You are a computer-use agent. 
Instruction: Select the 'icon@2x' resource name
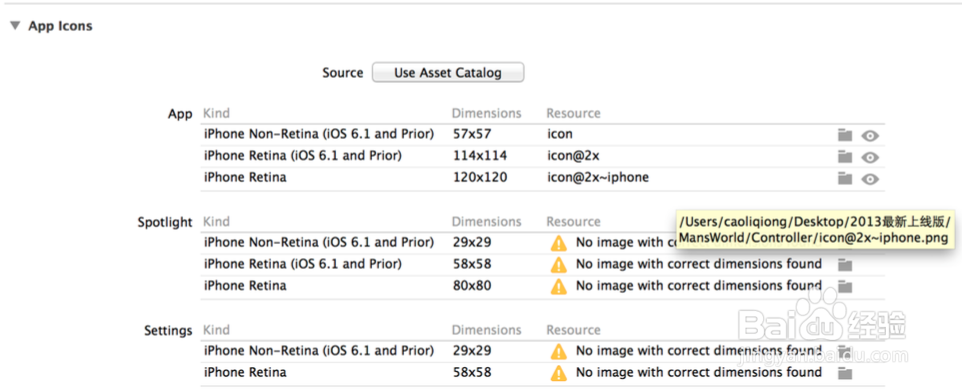[x=573, y=156]
